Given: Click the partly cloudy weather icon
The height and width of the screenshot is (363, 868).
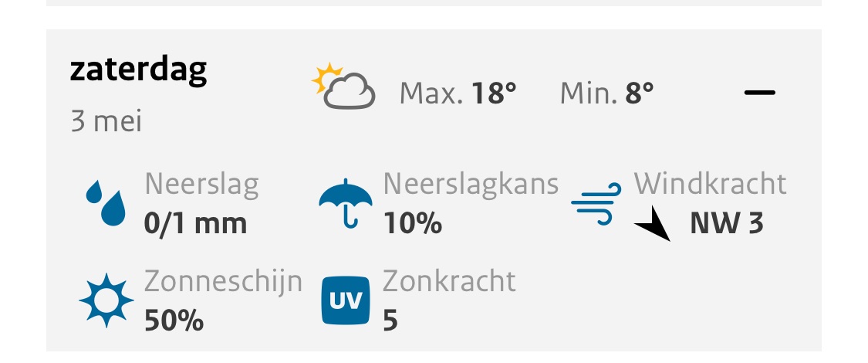Looking at the screenshot, I should 343,86.
